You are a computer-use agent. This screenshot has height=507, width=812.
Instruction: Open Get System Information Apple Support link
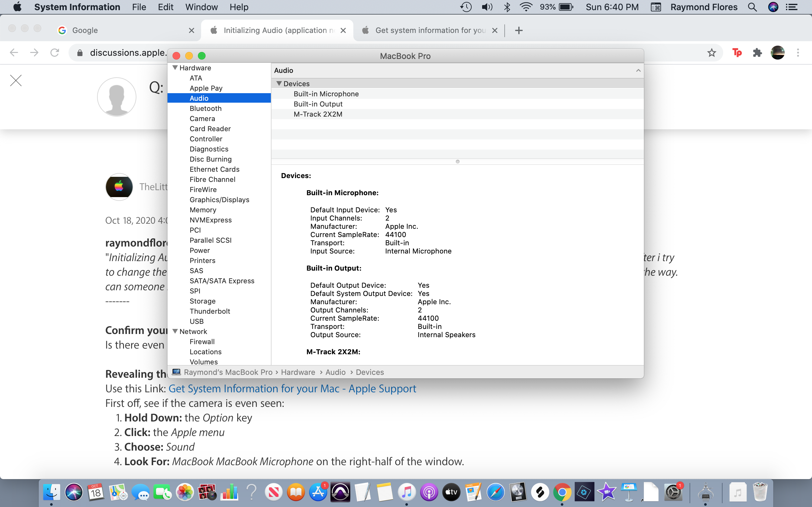tap(292, 388)
